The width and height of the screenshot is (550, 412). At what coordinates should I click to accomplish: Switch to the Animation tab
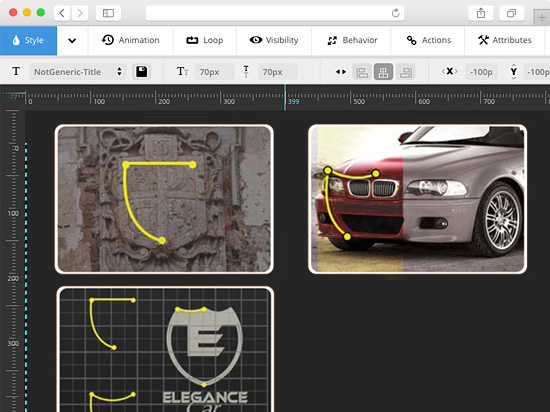[x=130, y=40]
